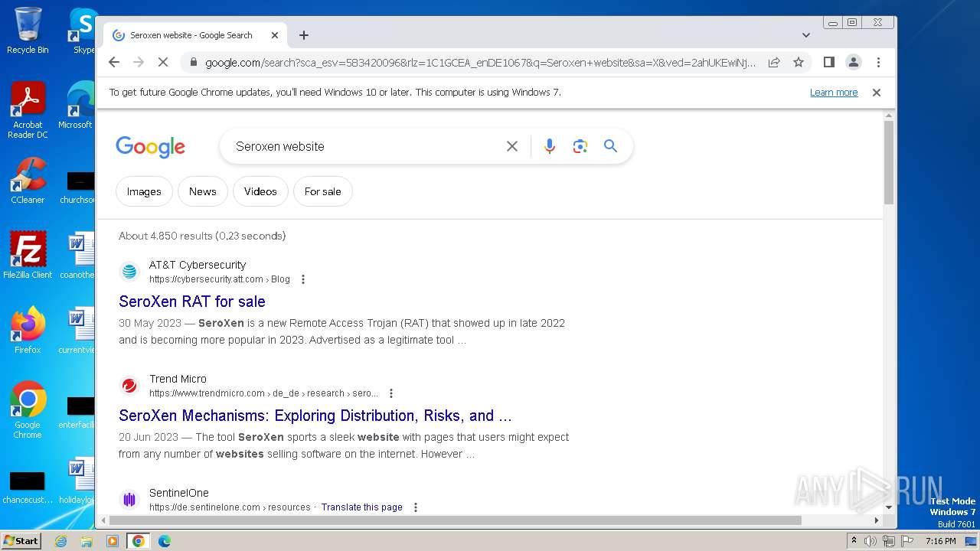Expand the tab search dropdown arrow

click(805, 35)
